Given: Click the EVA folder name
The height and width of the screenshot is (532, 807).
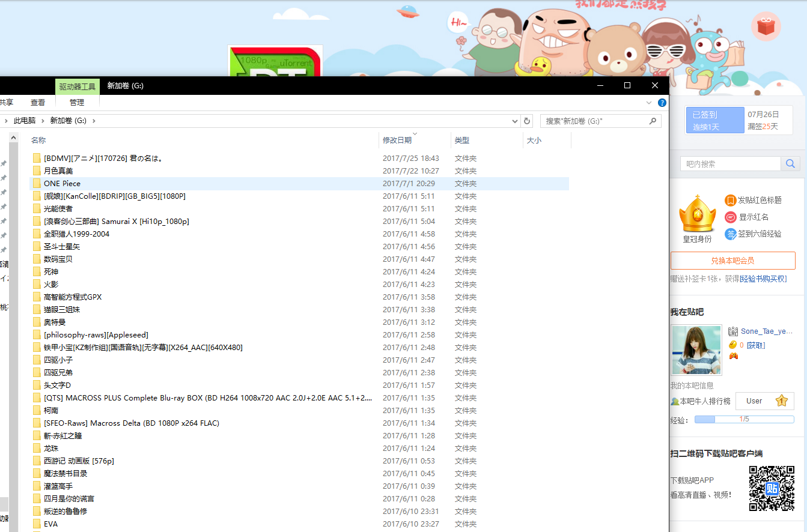Looking at the screenshot, I should coord(51,524).
